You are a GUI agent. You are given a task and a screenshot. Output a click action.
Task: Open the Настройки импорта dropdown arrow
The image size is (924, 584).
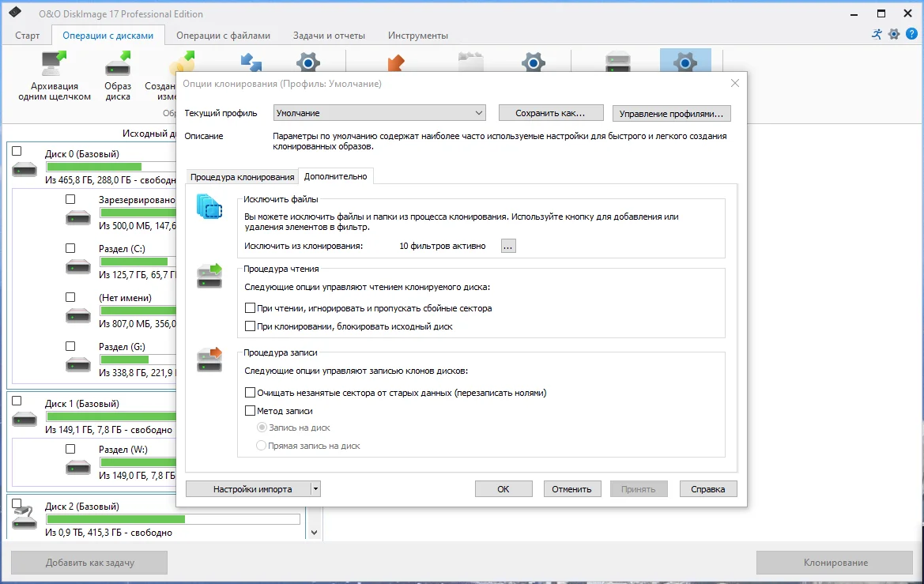(x=315, y=488)
